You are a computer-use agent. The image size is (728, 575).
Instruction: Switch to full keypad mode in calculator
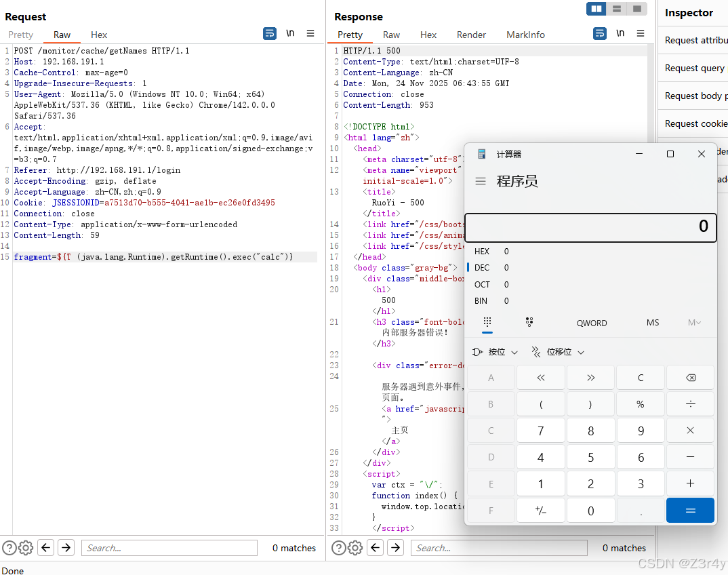point(487,322)
